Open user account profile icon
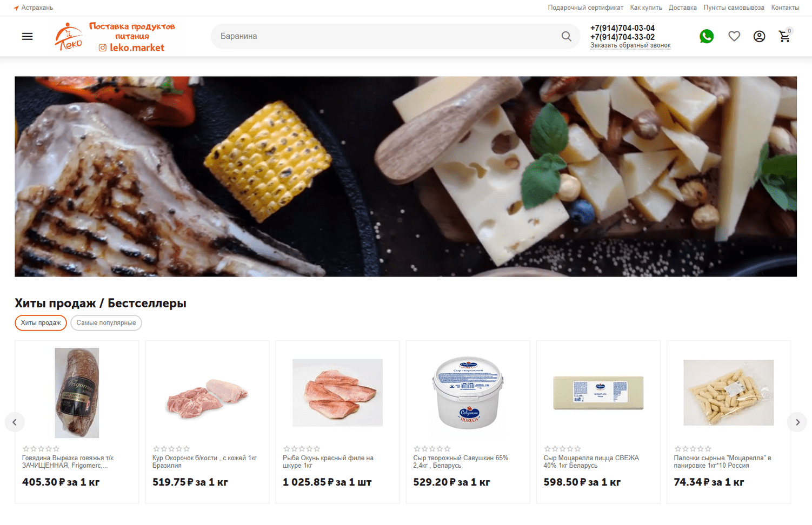 [x=759, y=36]
